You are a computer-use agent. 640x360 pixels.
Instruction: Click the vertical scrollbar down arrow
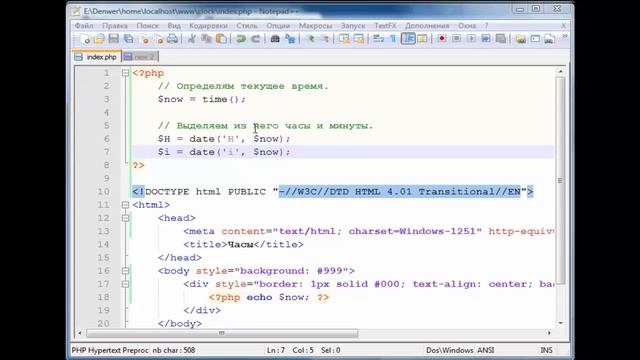[x=560, y=323]
